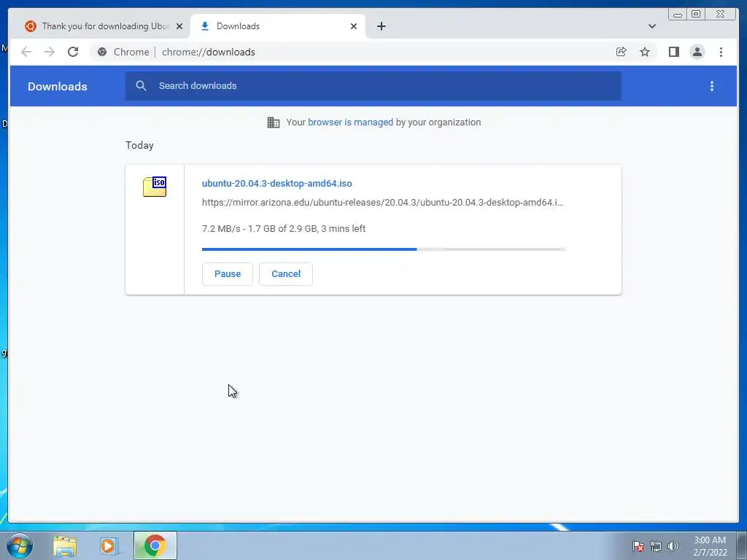Focus the Search downloads field
The height and width of the screenshot is (560, 747).
point(373,86)
